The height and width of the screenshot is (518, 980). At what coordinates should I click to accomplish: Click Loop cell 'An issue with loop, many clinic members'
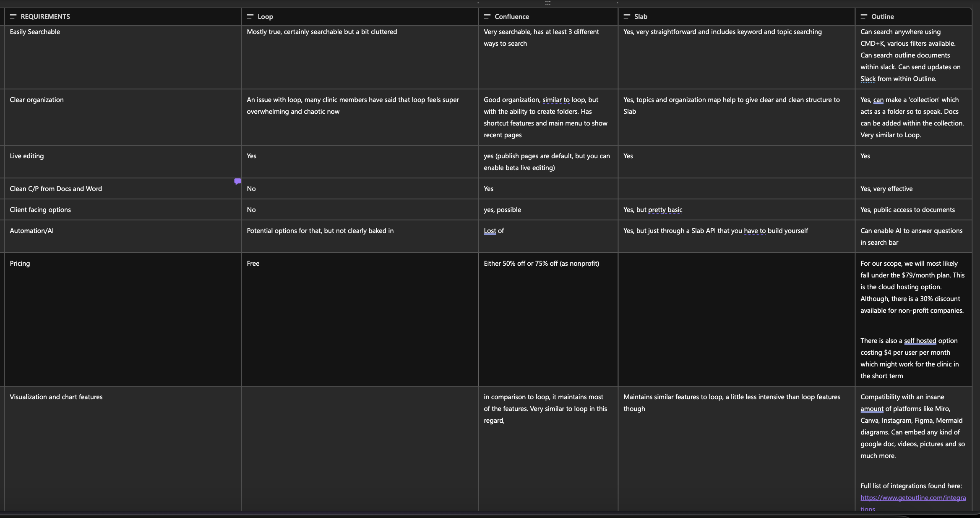pos(360,117)
